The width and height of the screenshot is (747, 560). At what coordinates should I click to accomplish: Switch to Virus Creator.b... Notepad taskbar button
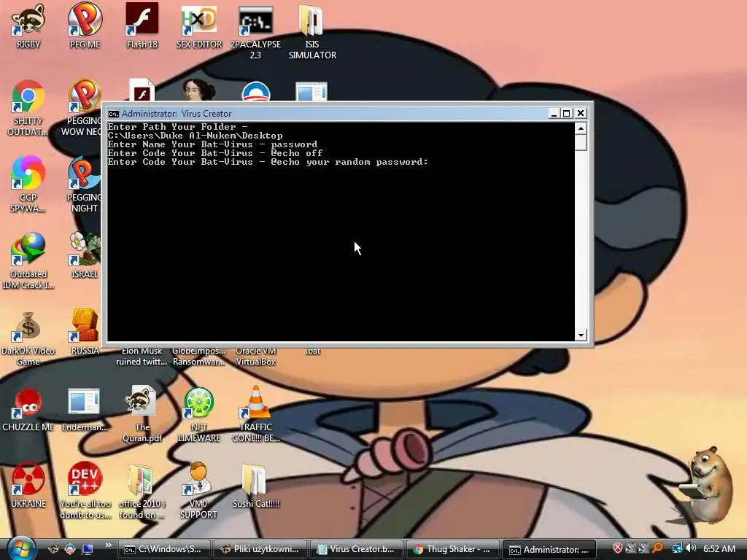click(x=356, y=549)
